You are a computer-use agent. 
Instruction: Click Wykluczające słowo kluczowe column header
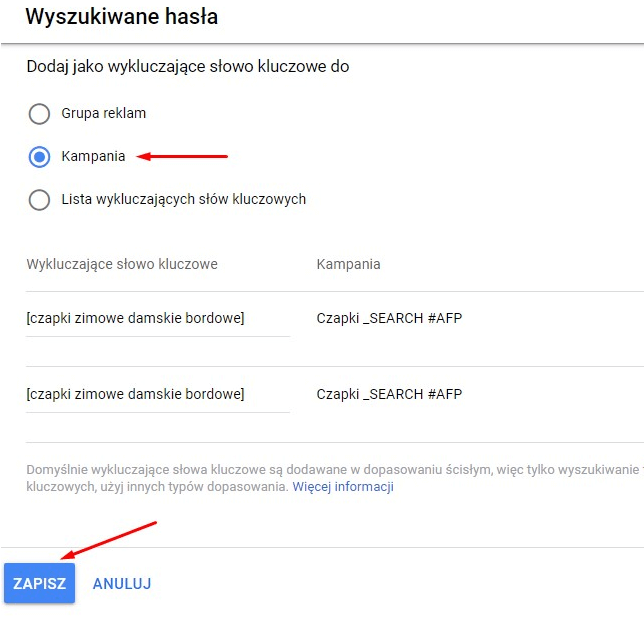(x=122, y=264)
